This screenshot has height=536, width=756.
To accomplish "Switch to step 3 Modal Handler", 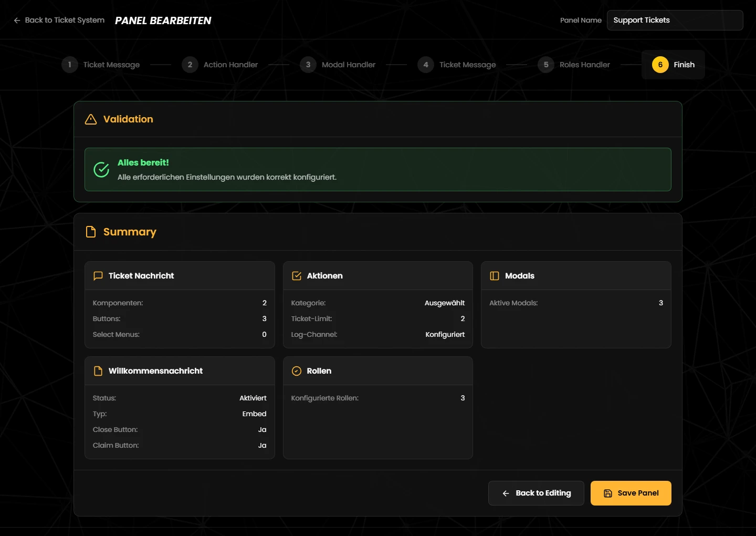I will (x=338, y=65).
